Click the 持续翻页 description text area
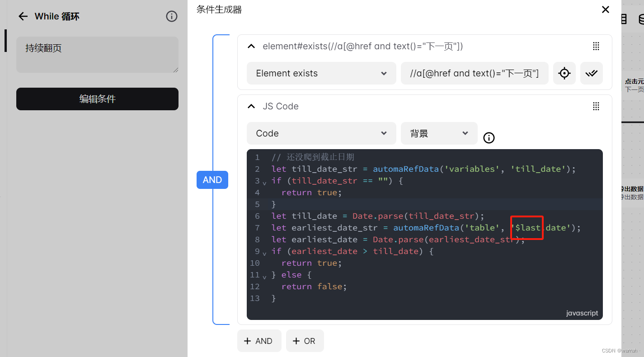The image size is (644, 357). (97, 54)
